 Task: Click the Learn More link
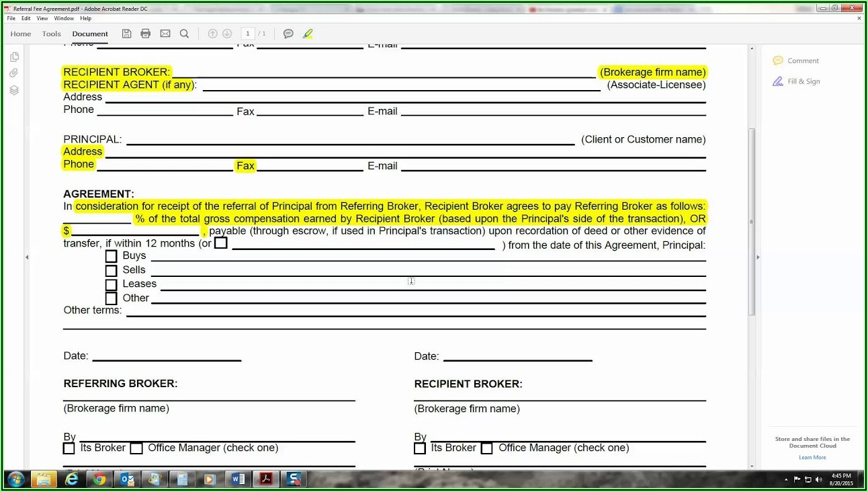(x=812, y=458)
